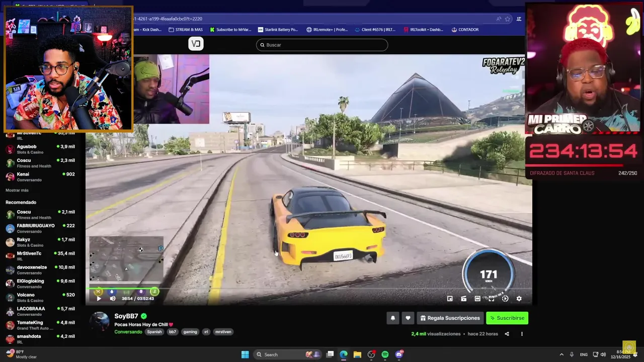
Task: Open davooxeneize recommended channel
Action: pos(40,269)
